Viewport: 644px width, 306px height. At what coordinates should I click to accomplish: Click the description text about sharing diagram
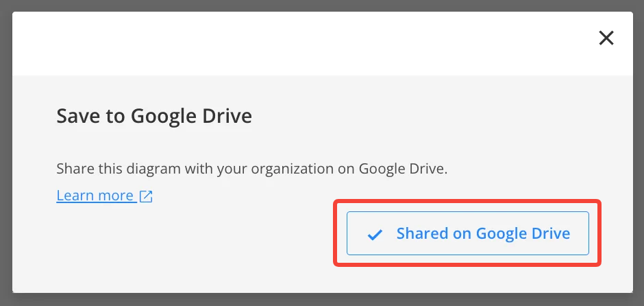click(x=251, y=168)
